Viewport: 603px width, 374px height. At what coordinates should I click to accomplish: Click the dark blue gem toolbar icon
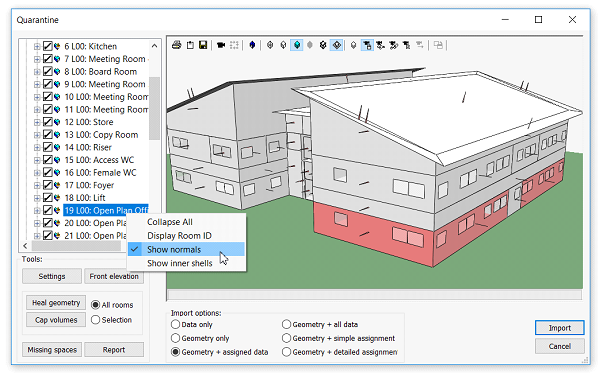click(252, 45)
